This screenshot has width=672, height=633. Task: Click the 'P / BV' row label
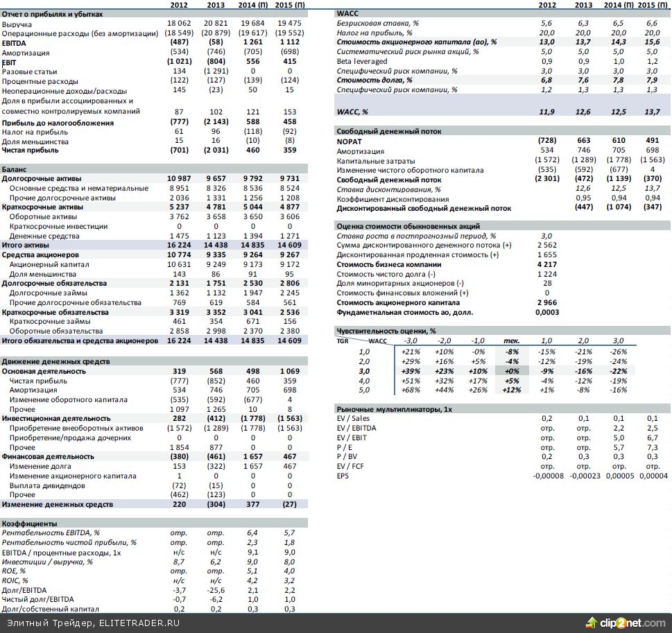(347, 457)
